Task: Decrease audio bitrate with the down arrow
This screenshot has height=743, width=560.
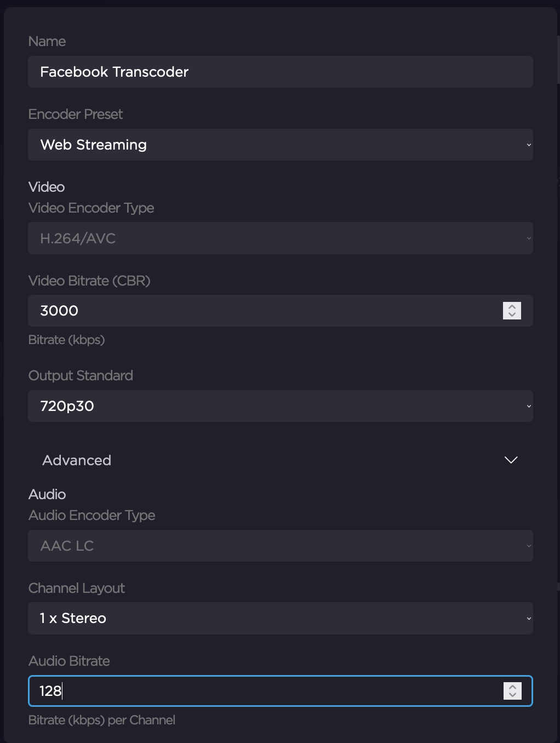Action: coord(512,695)
